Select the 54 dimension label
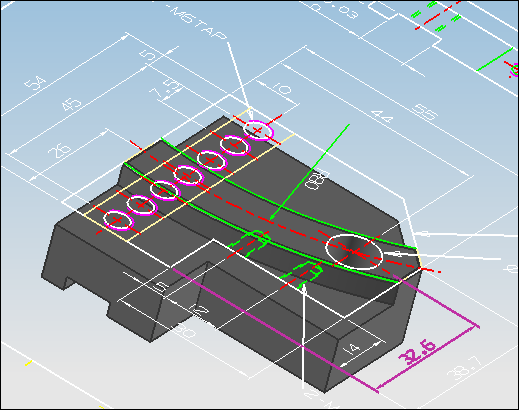This screenshot has height=410, width=519. click(35, 83)
